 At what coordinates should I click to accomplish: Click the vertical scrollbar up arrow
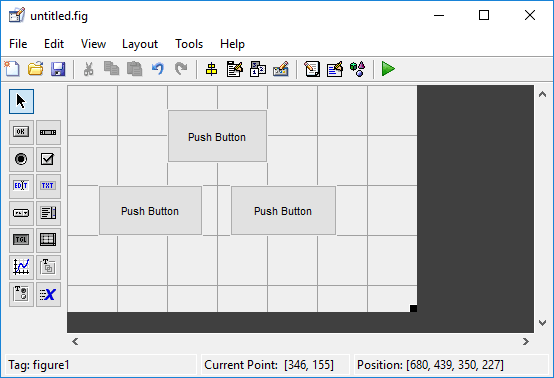point(542,94)
